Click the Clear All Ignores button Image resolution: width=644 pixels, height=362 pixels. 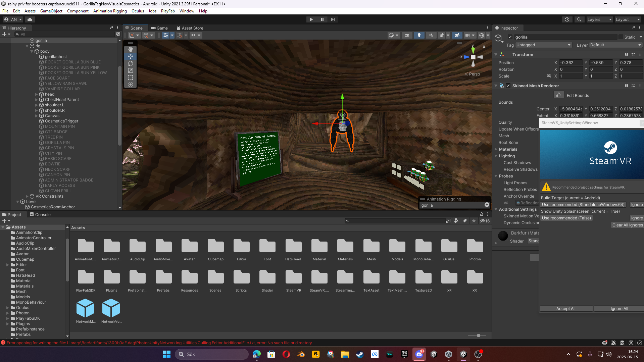tap(627, 225)
